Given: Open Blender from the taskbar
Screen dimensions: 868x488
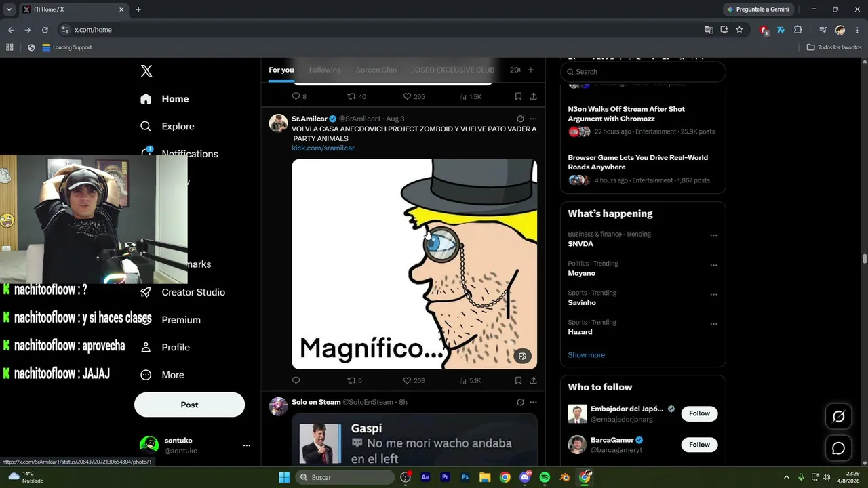Looking at the screenshot, I should [x=565, y=477].
